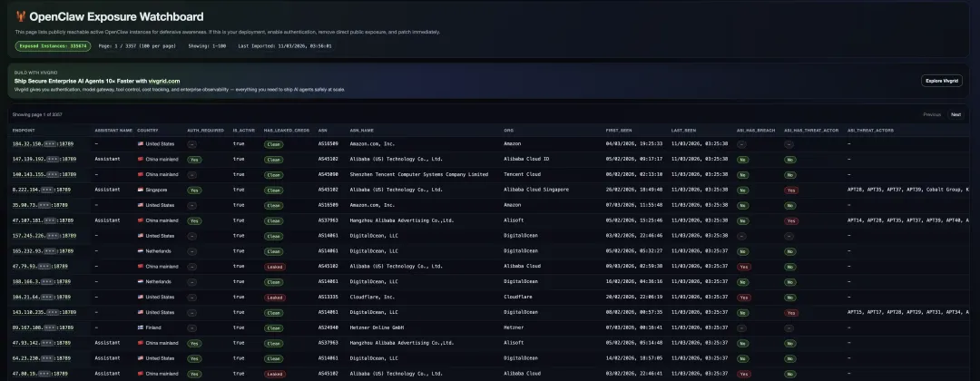980x381 pixels.
Task: Go to the Next page of results
Action: tap(955, 115)
